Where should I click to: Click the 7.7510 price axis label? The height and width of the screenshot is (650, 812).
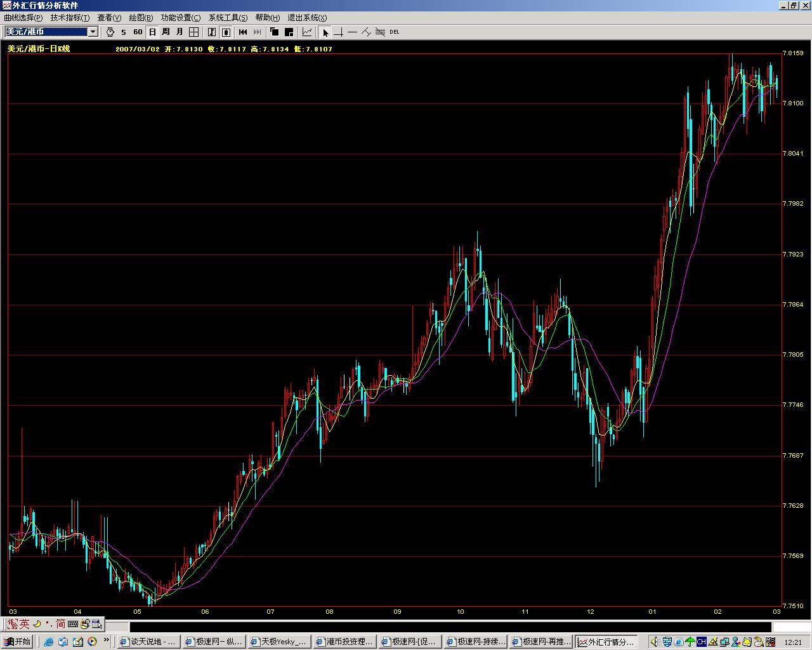[x=794, y=606]
